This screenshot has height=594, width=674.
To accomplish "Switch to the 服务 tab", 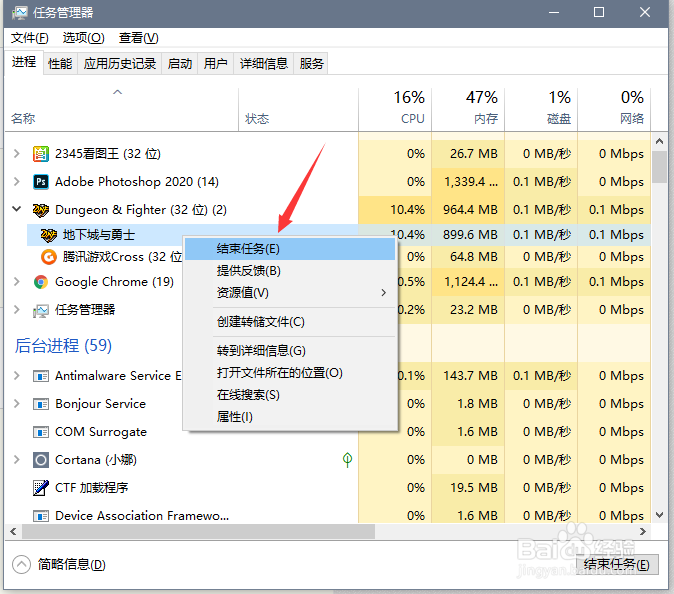I will click(311, 64).
